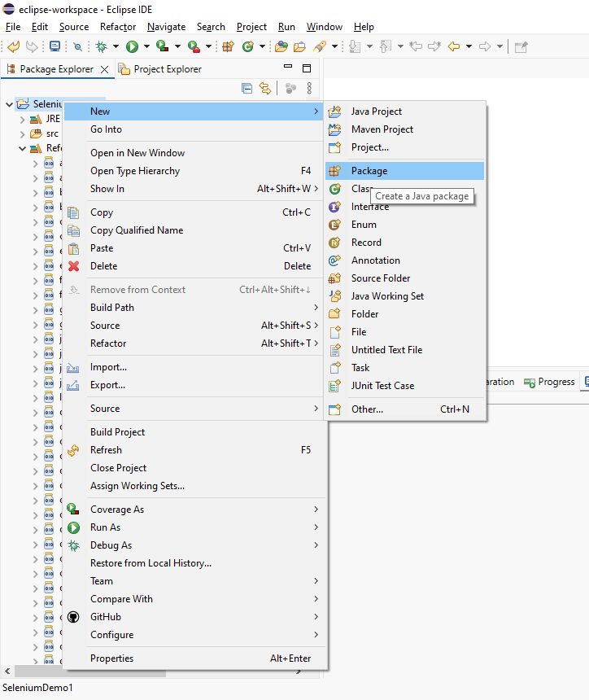The width and height of the screenshot is (589, 700).
Task: Select Maven Project from New submenu
Action: pyautogui.click(x=404, y=129)
